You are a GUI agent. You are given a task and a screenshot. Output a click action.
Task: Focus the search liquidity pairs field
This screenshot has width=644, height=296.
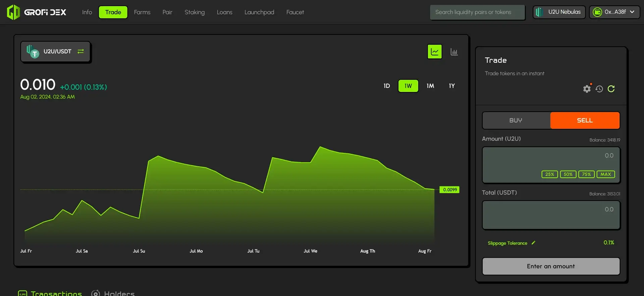[477, 12]
